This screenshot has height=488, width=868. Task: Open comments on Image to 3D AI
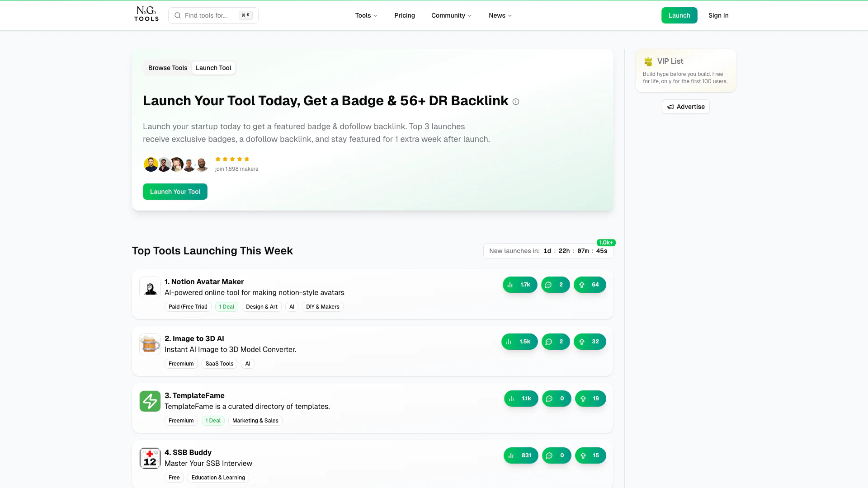click(x=555, y=342)
